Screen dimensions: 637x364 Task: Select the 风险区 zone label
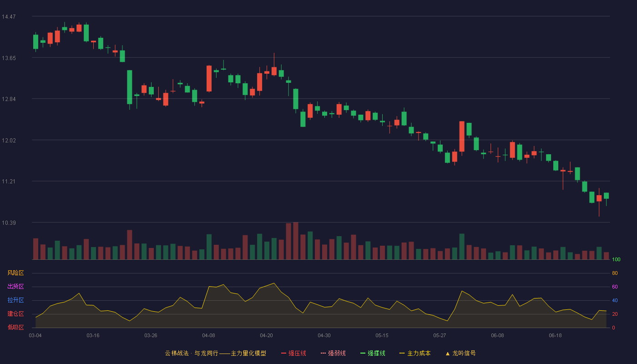[15, 273]
